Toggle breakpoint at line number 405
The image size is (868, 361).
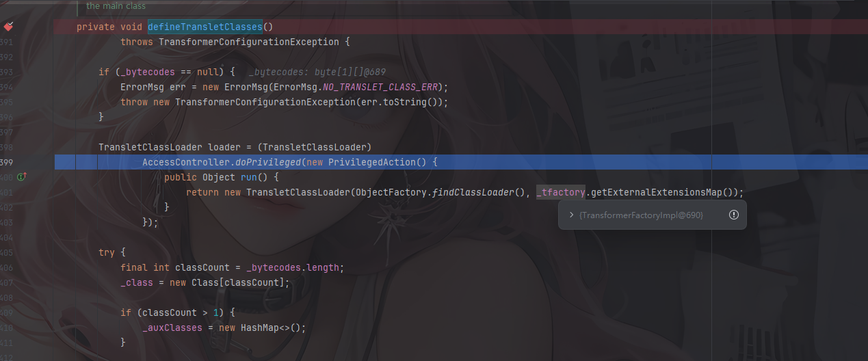(x=7, y=252)
